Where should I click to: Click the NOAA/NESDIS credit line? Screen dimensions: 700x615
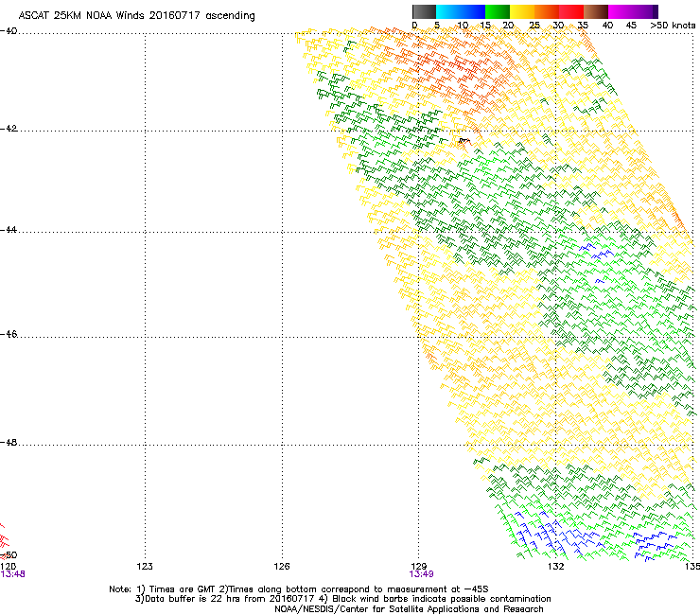pyautogui.click(x=409, y=609)
